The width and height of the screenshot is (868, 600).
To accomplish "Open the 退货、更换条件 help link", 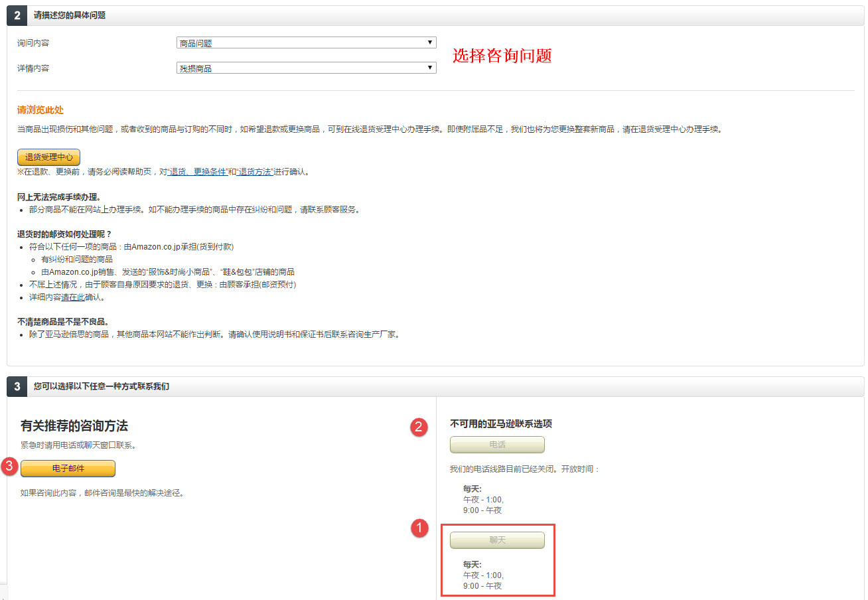I will click(198, 172).
